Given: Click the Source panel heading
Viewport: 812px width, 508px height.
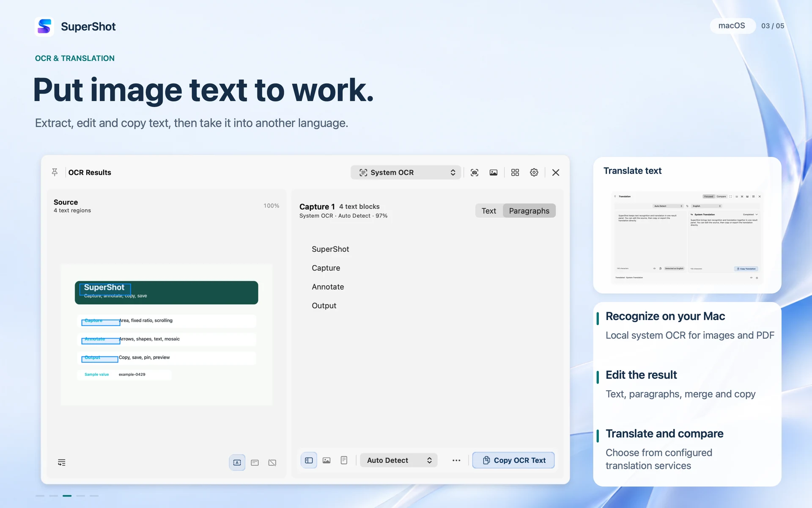Looking at the screenshot, I should (x=66, y=202).
